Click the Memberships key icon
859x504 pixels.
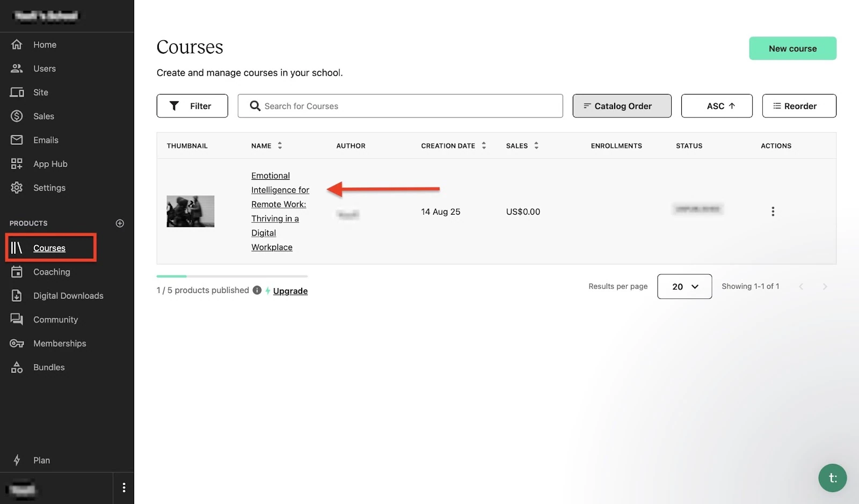tap(17, 344)
